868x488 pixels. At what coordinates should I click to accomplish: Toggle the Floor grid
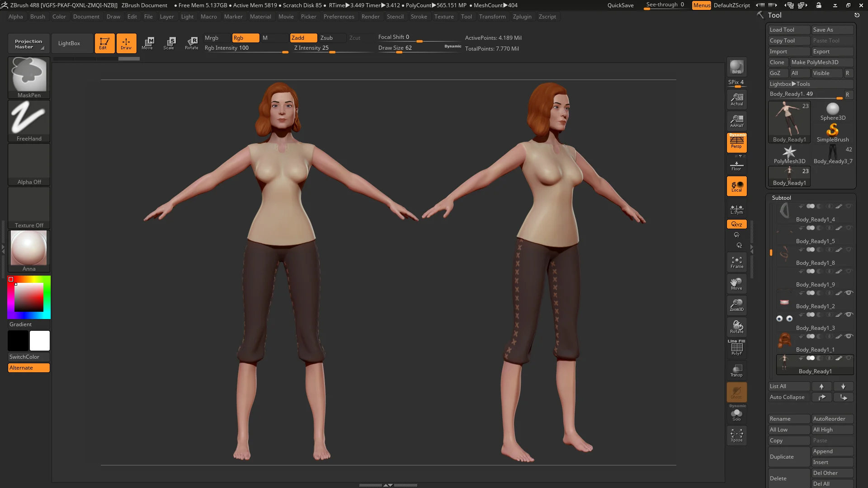pyautogui.click(x=736, y=166)
